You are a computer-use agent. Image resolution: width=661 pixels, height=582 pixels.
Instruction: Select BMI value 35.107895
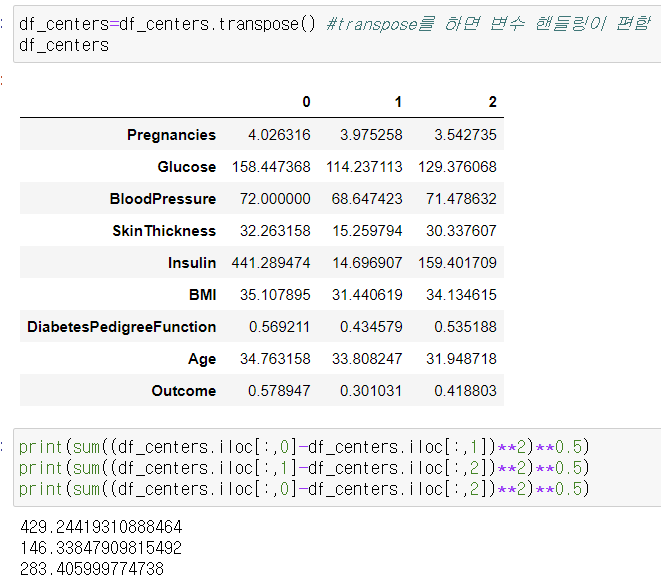pyautogui.click(x=275, y=295)
